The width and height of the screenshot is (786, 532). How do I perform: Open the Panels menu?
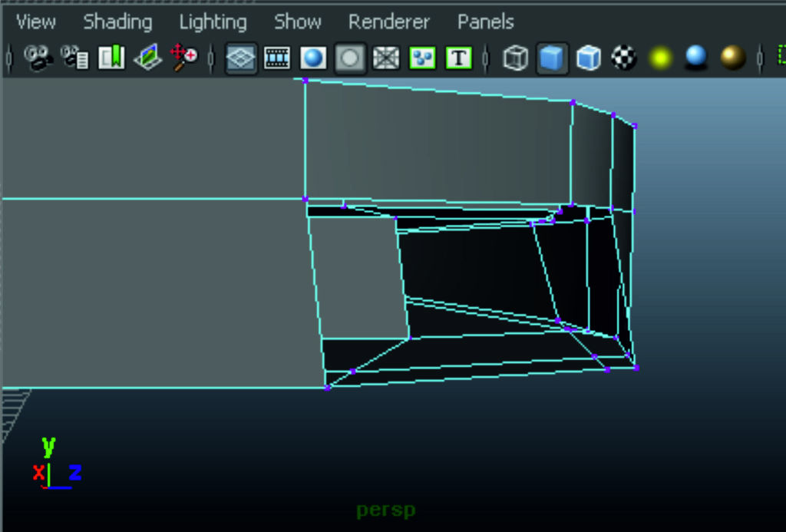click(x=486, y=22)
